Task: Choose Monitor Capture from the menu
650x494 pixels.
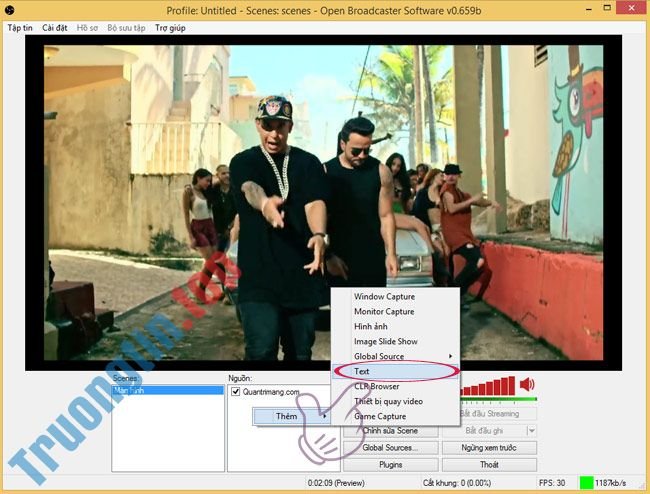Action: [395, 311]
